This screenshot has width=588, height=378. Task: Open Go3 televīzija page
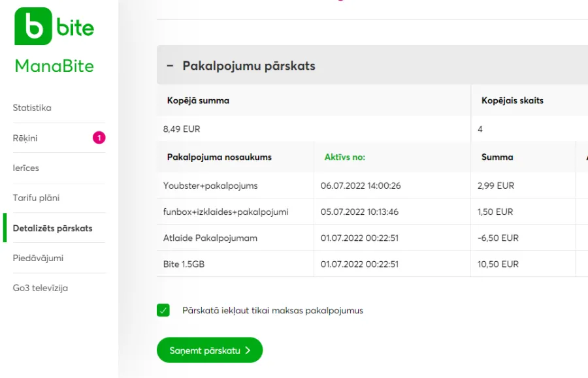pos(40,288)
